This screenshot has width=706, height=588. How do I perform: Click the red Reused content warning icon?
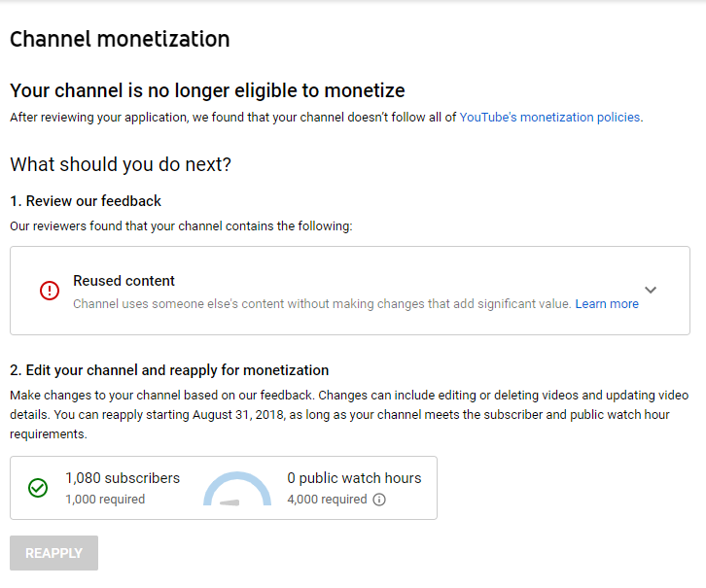[50, 291]
